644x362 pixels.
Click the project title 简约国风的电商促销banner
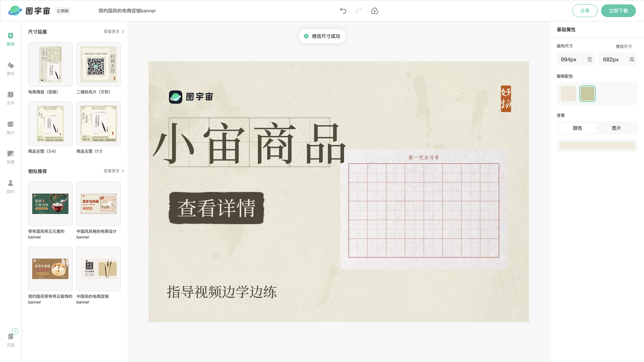[127, 11]
